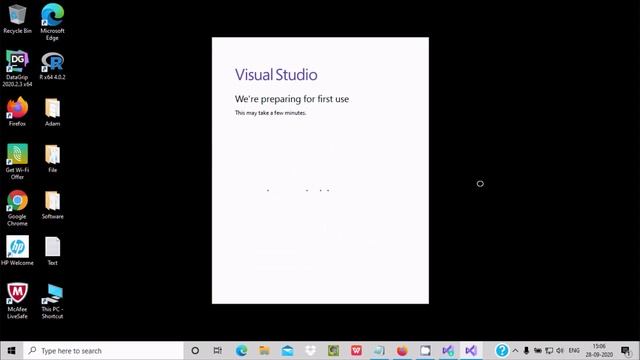Open Task View on the taskbar
The height and width of the screenshot is (360, 640).
click(218, 351)
